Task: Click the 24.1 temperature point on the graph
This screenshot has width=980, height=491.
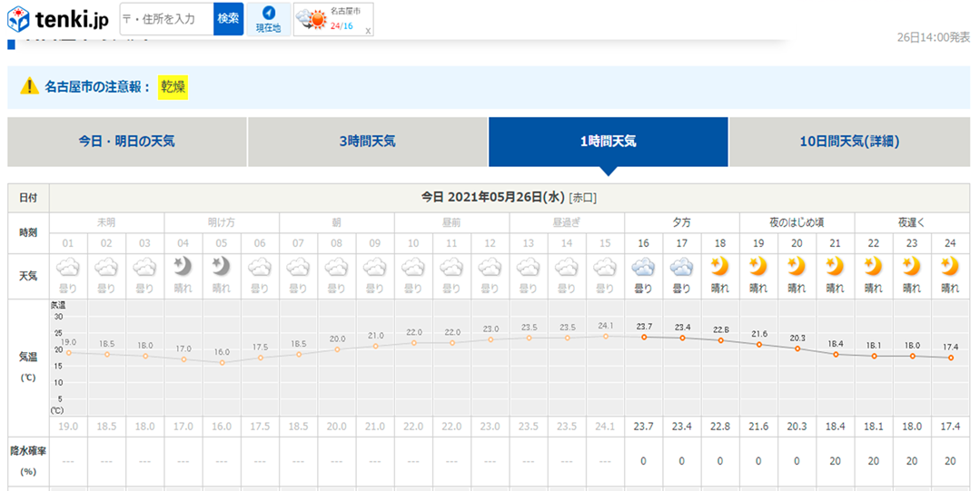Action: coord(605,336)
